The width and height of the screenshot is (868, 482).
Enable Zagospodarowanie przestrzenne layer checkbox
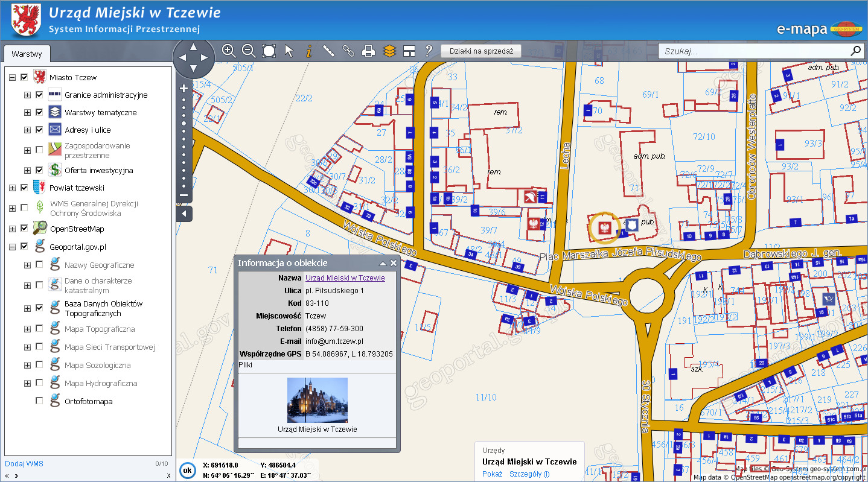[39, 150]
